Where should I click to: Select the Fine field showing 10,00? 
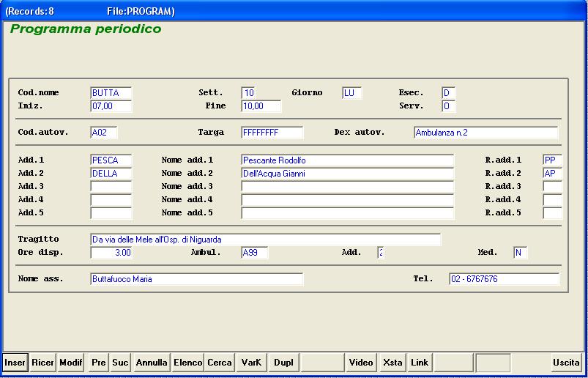pos(261,106)
